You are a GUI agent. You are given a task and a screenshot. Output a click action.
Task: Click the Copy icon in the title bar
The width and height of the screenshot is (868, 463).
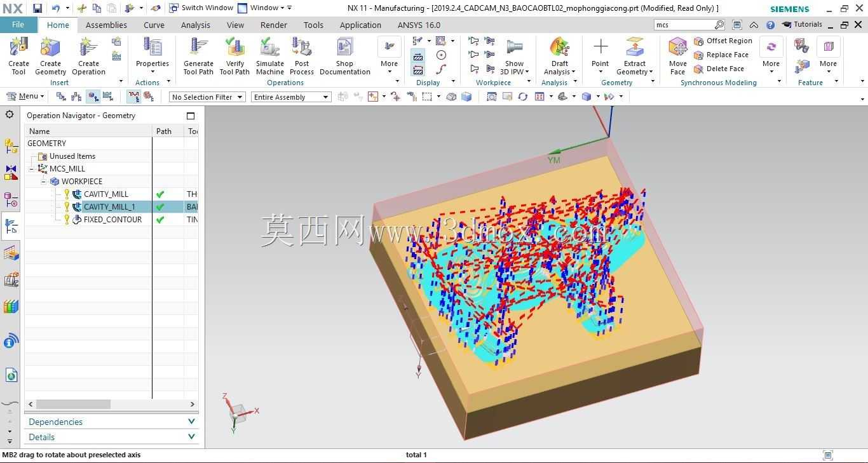click(97, 8)
